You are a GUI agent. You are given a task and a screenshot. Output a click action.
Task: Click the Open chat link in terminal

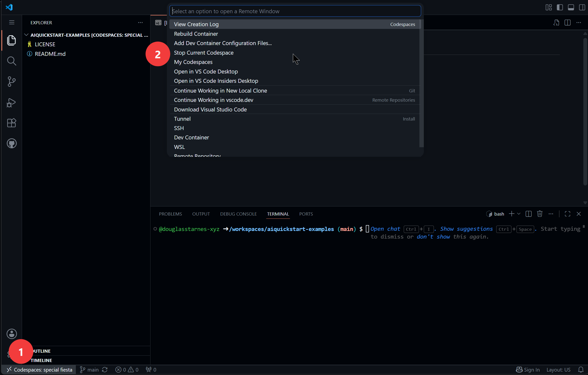pos(385,229)
